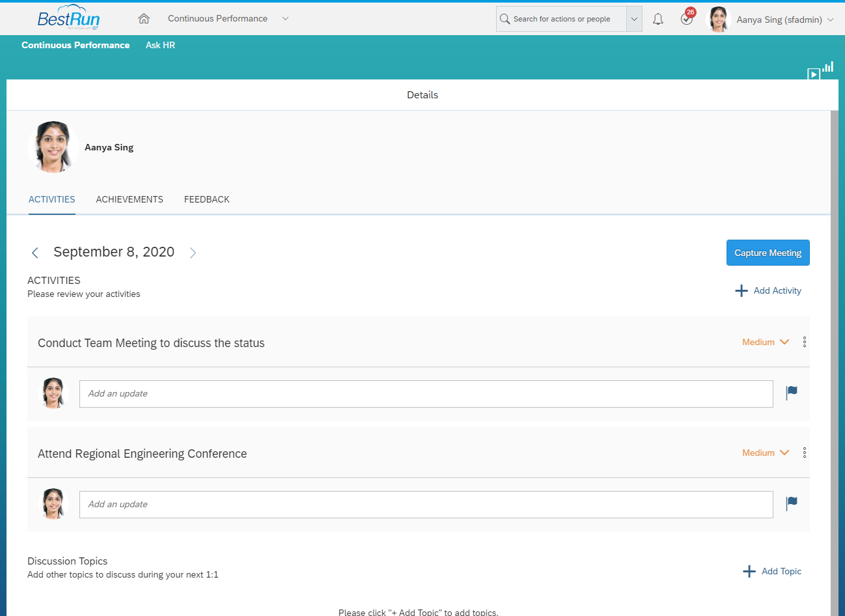
Task: Open the notifications bell
Action: (658, 19)
